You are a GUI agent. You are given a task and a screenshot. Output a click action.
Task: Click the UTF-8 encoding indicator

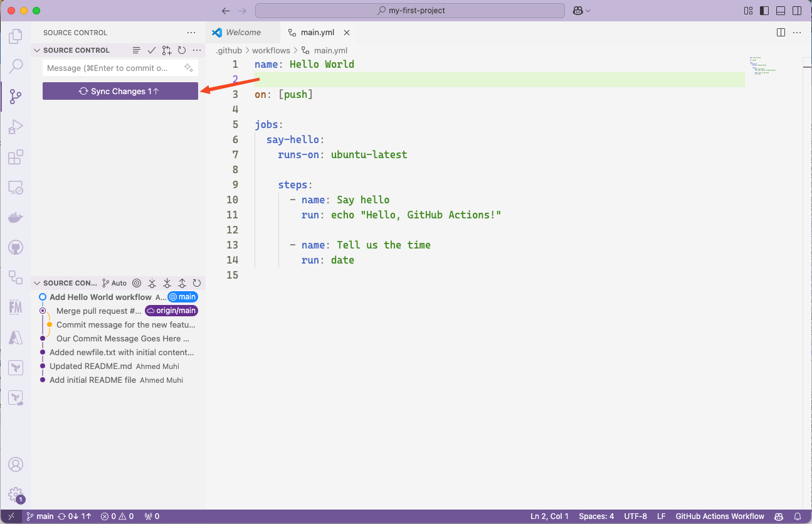click(x=635, y=516)
